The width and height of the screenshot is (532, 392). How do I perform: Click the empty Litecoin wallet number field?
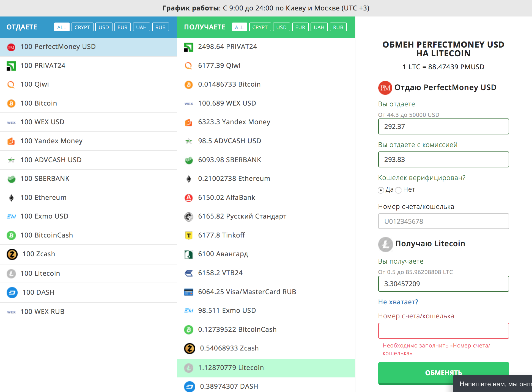tap(443, 331)
